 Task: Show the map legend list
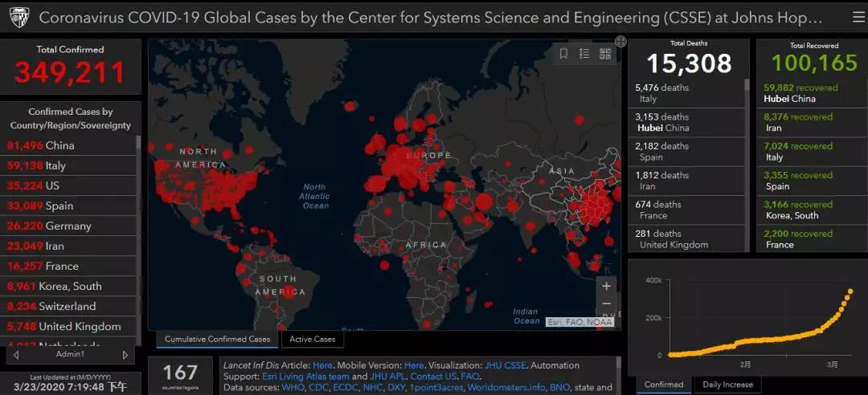coord(584,54)
